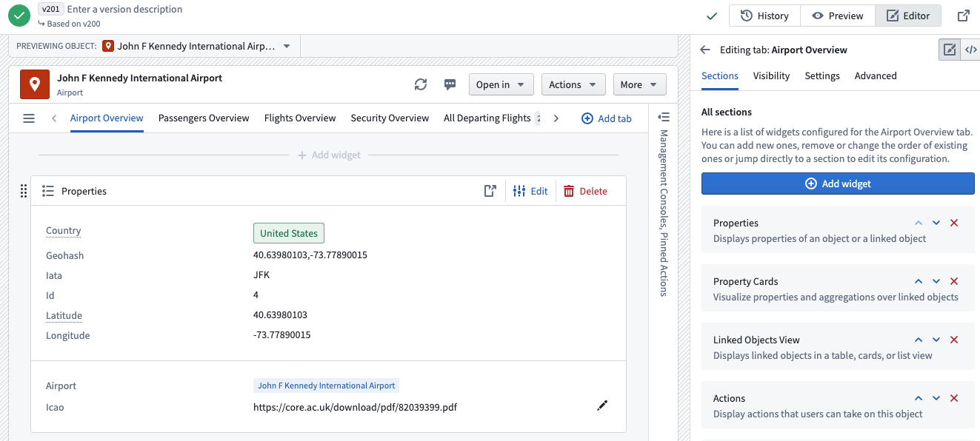Select the Security Overview tab

390,118
